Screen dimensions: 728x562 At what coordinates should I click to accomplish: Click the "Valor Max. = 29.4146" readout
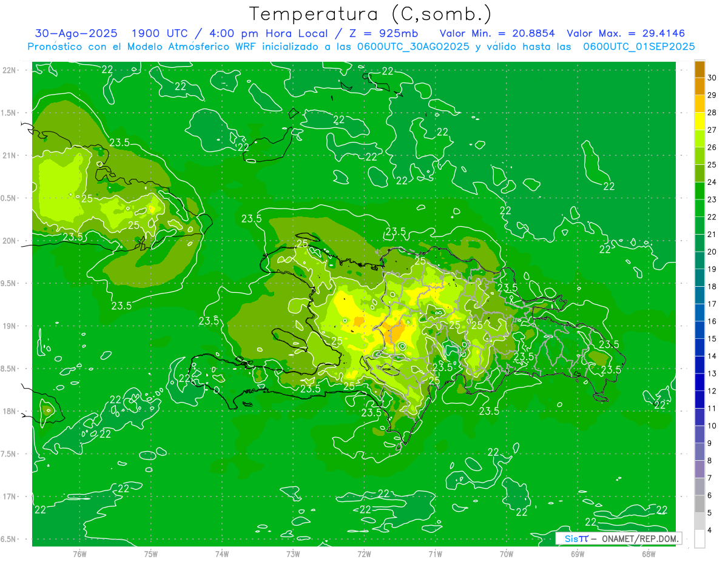tap(625, 33)
